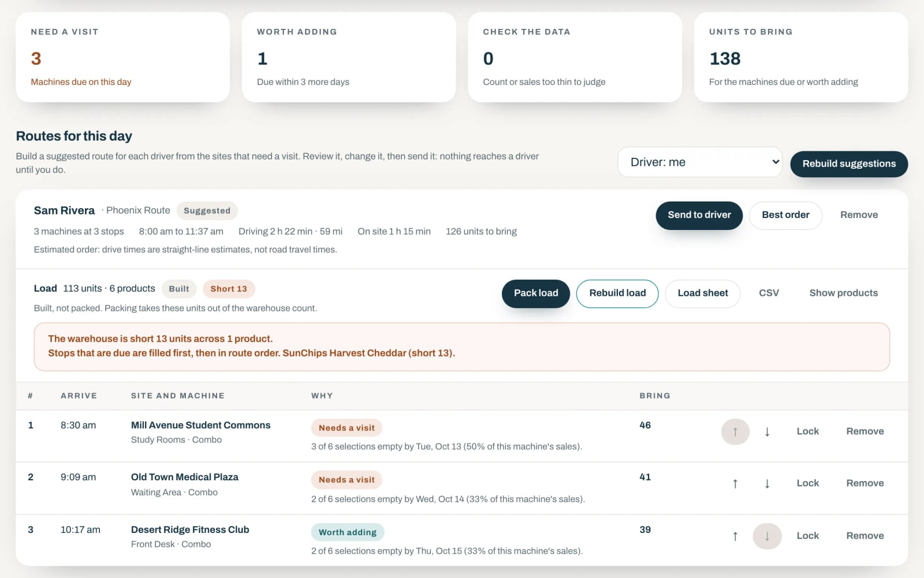Click the warehouse short 13 units warning
Viewport: 924px width, 578px height.
461,346
